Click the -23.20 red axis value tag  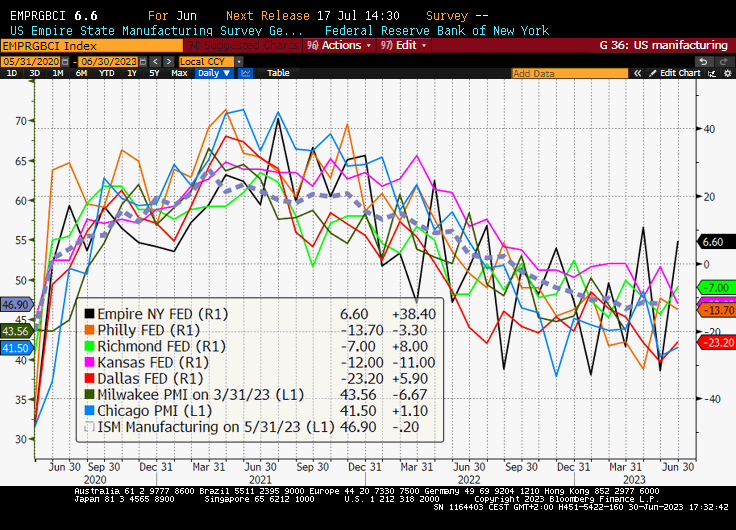(x=716, y=343)
